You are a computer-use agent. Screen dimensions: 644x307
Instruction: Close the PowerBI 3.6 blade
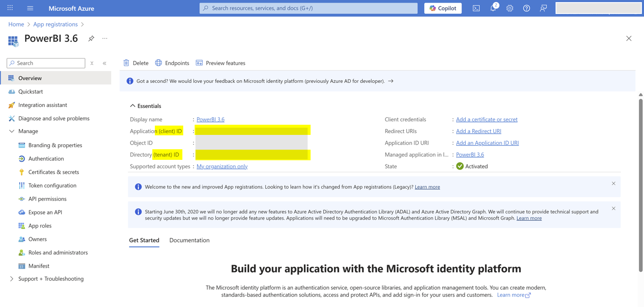(629, 38)
